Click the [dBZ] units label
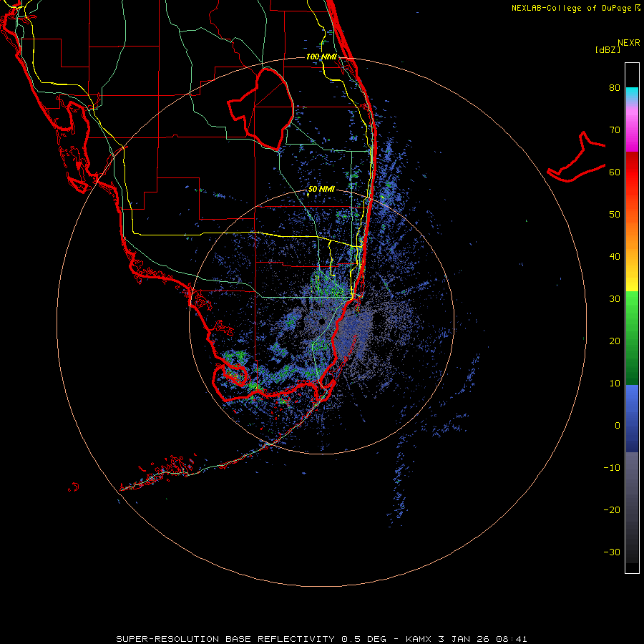This screenshot has width=644, height=644. 608,49
